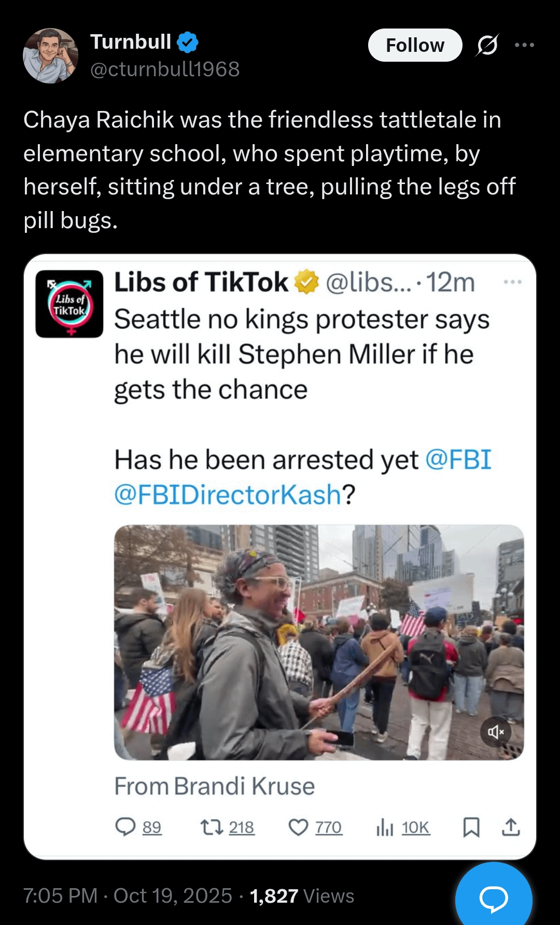Share the quoted tweet via share icon
Viewport: 560px width, 925px height.
[x=511, y=827]
